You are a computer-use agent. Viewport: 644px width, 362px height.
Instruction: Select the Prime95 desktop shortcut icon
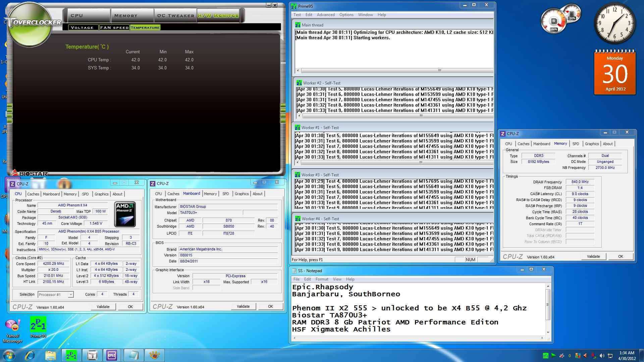pyautogui.click(x=38, y=327)
